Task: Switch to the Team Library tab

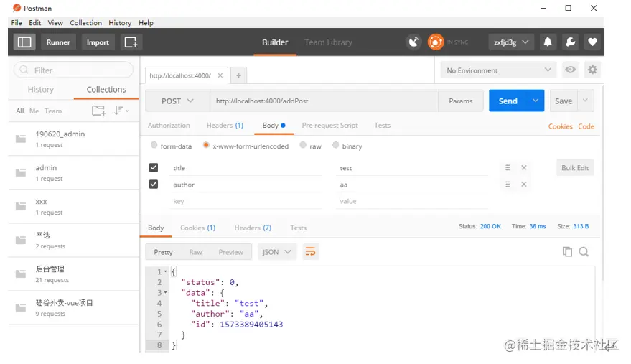Action: click(x=328, y=42)
